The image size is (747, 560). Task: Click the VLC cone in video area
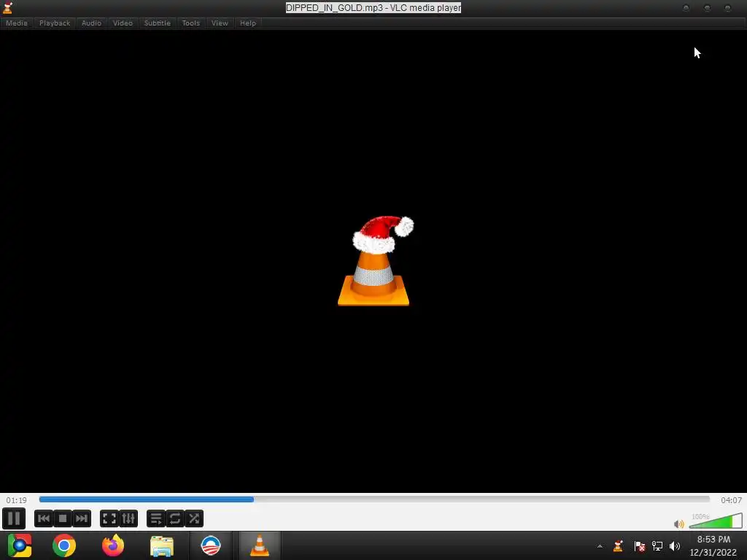pos(374,261)
